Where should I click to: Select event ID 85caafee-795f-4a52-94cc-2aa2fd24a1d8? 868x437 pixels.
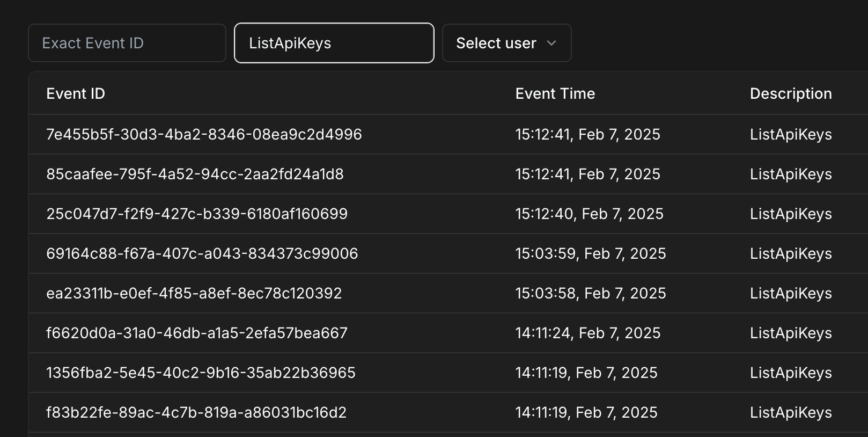[x=195, y=174]
